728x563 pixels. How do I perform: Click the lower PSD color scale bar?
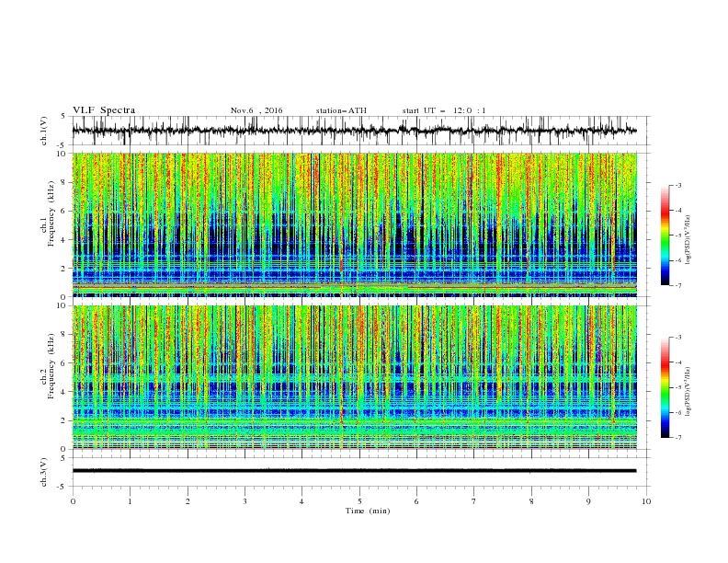tap(665, 387)
